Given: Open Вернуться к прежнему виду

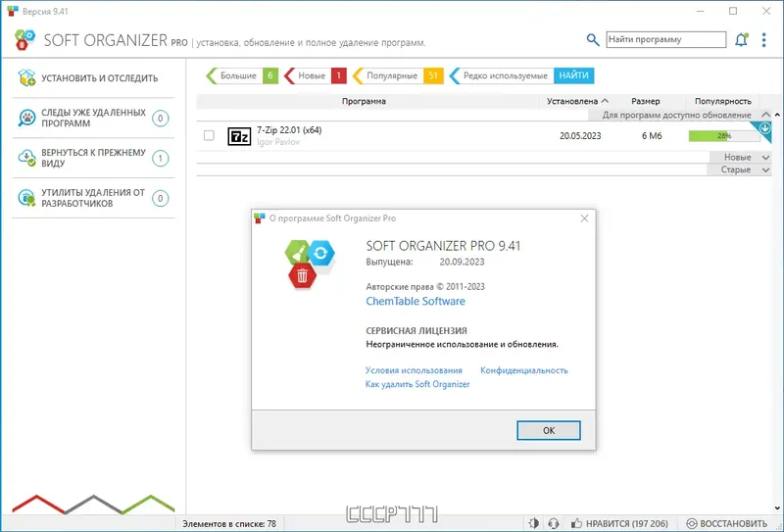Looking at the screenshot, I should (93, 158).
